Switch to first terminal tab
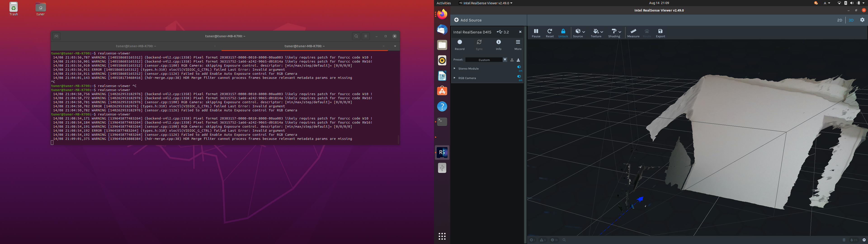The image size is (868, 244). [x=136, y=46]
